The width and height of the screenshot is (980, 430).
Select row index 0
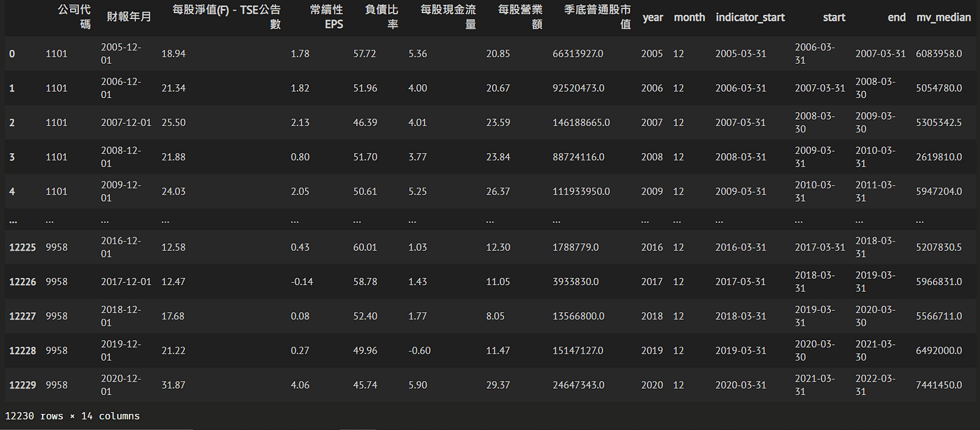(x=11, y=54)
